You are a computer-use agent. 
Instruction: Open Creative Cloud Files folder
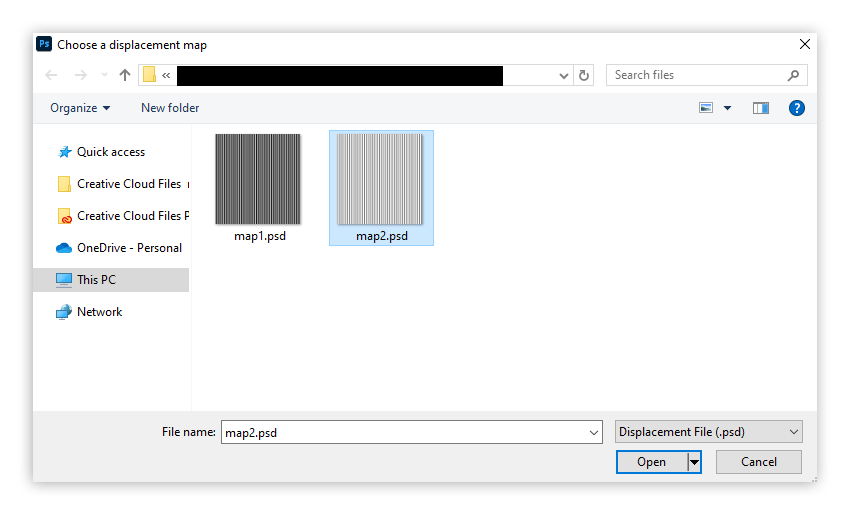pos(123,184)
